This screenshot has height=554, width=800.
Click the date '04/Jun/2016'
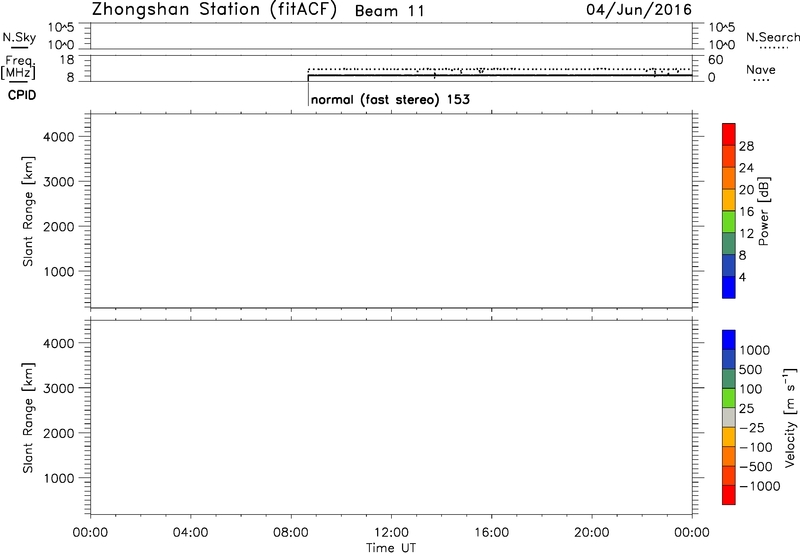point(639,10)
